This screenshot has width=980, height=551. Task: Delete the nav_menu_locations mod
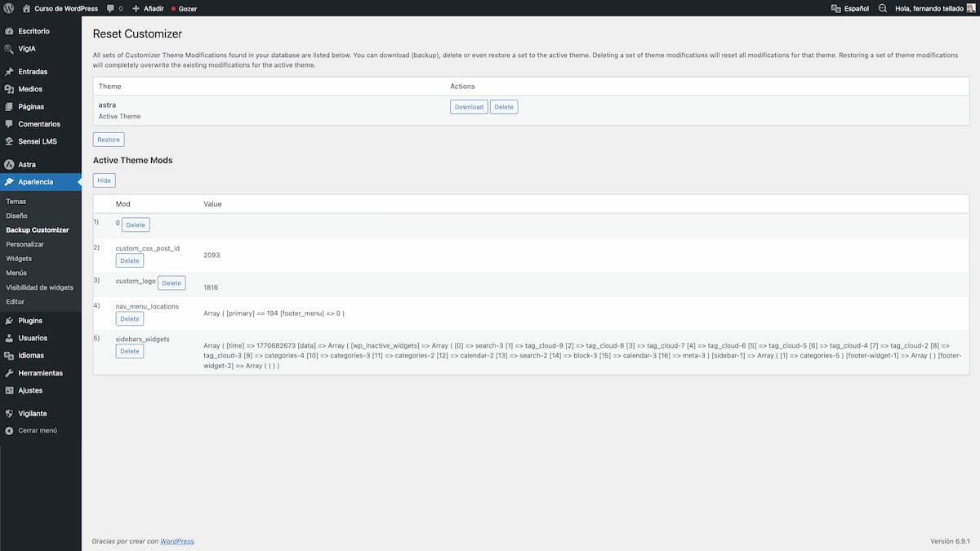pos(130,318)
